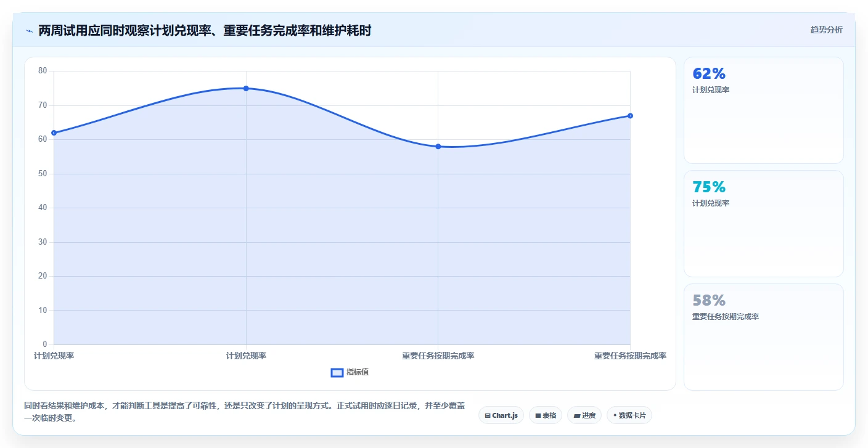The image size is (868, 448).
Task: Toggle the 指标值 legend color box
Action: 337,372
